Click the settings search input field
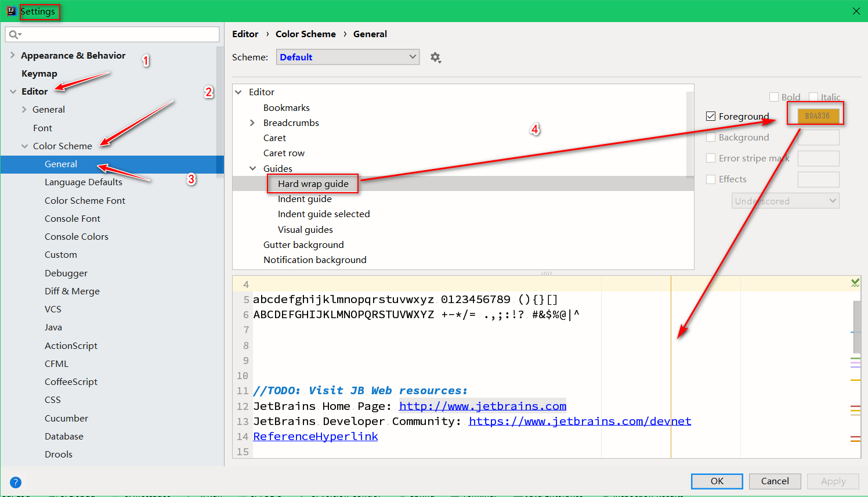This screenshot has height=497, width=868. [112, 35]
